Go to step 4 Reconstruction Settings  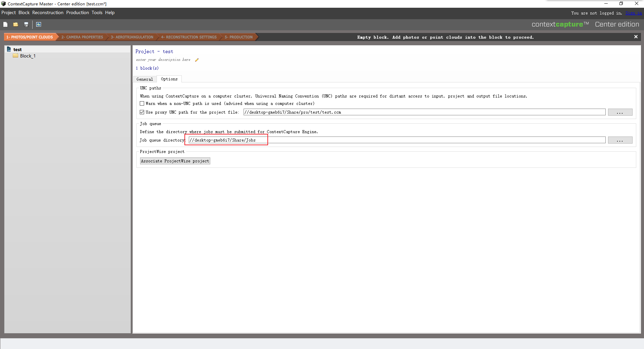(x=189, y=37)
